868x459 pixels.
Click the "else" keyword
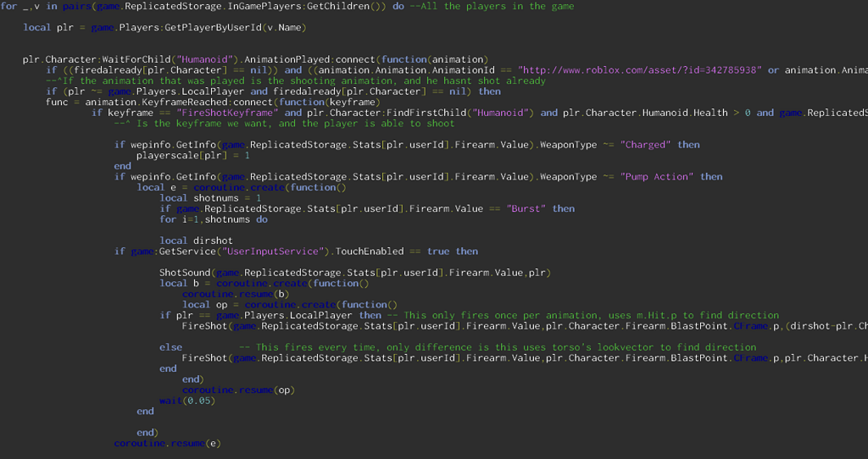pyautogui.click(x=170, y=347)
